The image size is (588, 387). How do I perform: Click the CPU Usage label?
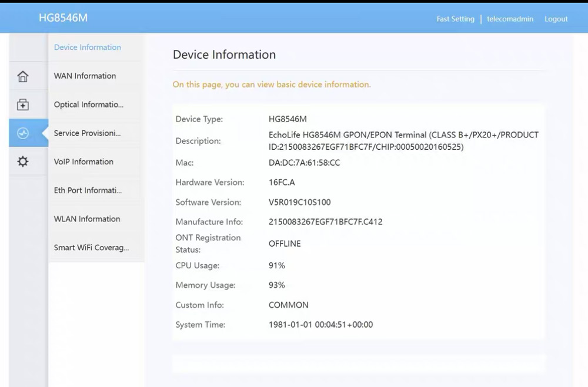(x=197, y=265)
